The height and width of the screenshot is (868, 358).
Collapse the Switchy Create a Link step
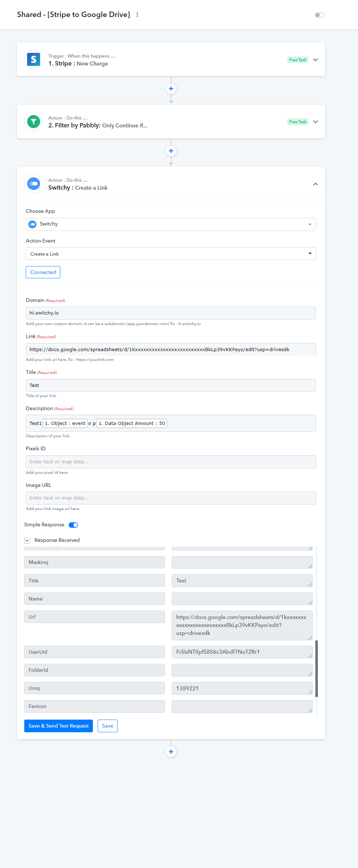click(x=315, y=184)
